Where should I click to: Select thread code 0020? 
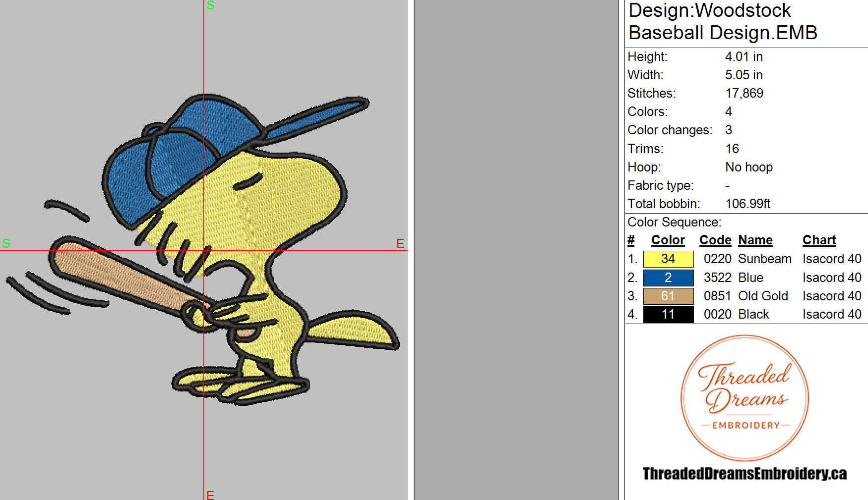coord(718,315)
